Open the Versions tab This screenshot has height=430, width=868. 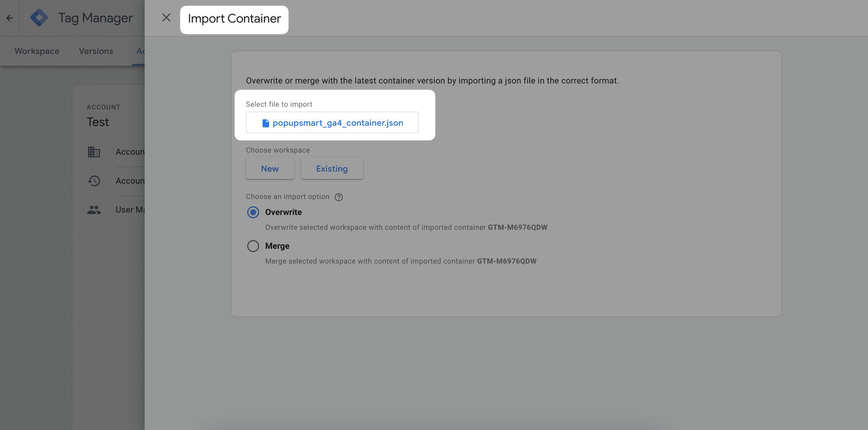(x=96, y=51)
